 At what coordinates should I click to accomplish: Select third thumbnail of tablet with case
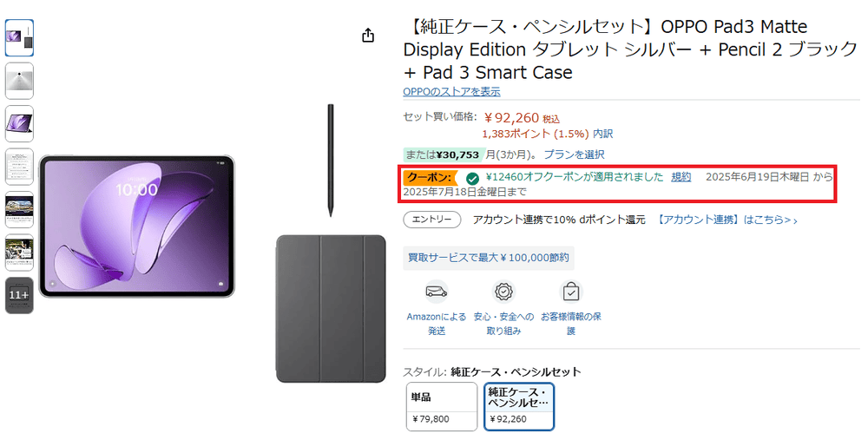click(x=19, y=123)
